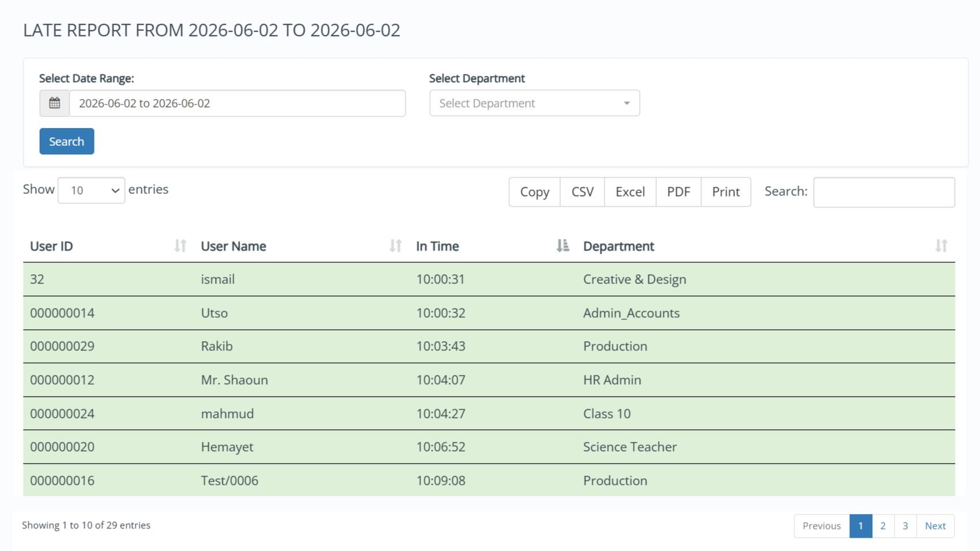
Task: Click the Late Report page heading
Action: point(212,30)
